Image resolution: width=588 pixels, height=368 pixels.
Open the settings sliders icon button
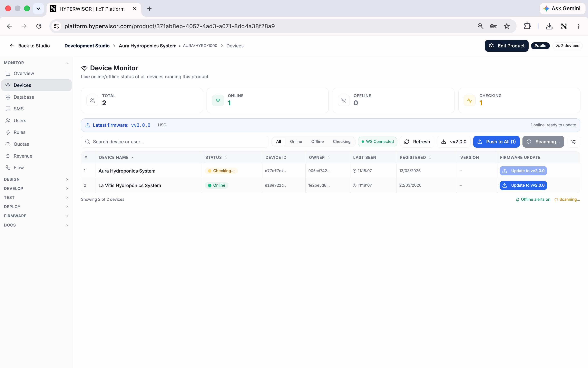[574, 142]
